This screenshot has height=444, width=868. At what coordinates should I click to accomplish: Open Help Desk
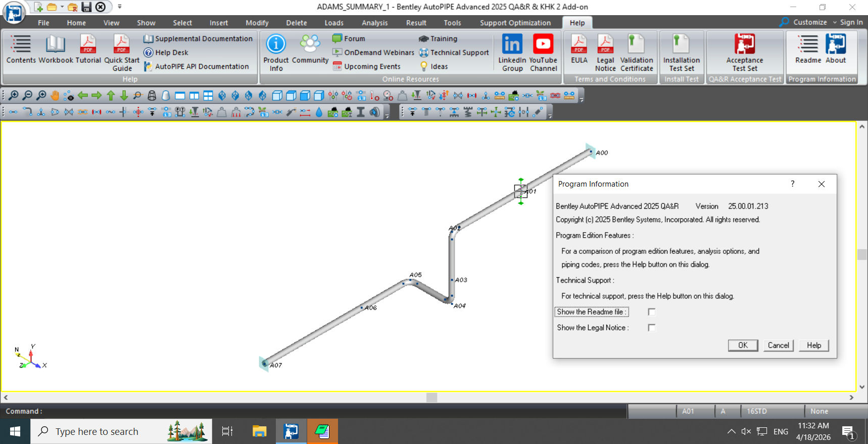click(x=166, y=53)
